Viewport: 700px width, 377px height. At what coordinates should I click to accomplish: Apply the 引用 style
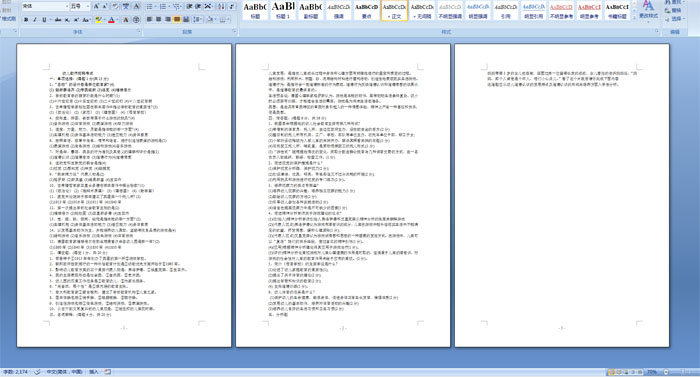(506, 10)
